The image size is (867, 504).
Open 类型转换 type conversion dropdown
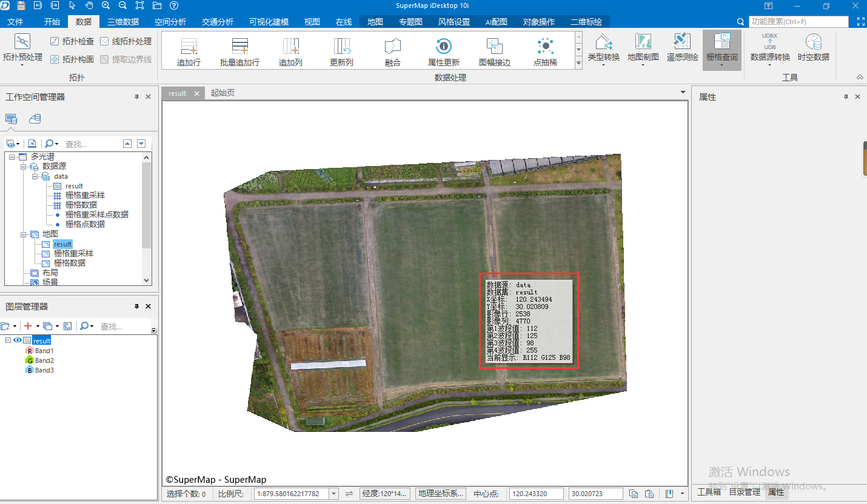pos(603,65)
